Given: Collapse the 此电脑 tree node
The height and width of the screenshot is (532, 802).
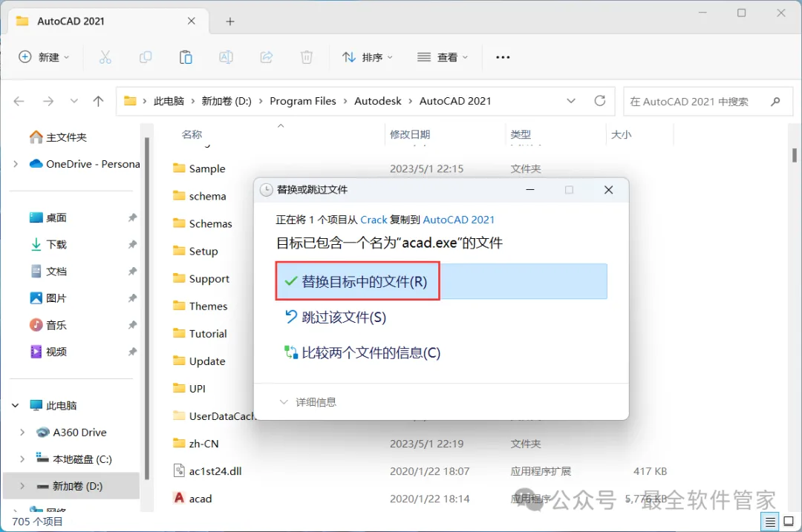Looking at the screenshot, I should click(16, 405).
